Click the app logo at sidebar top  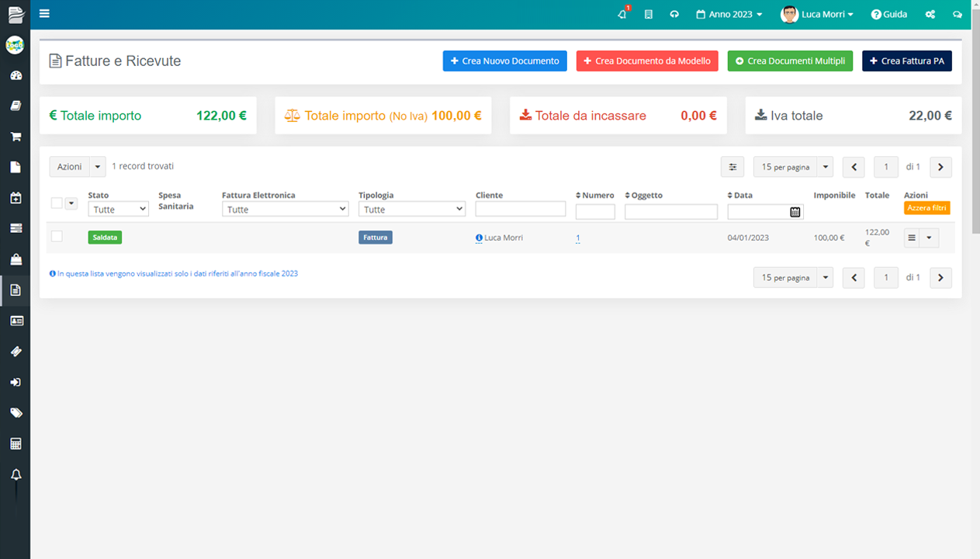click(16, 14)
